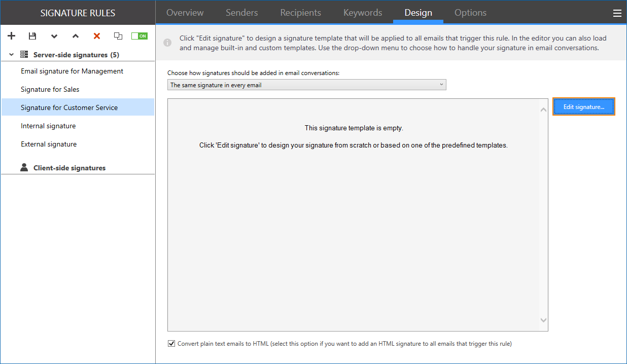The width and height of the screenshot is (627, 364).
Task: Click the server-side signatures icon
Action: click(x=24, y=54)
